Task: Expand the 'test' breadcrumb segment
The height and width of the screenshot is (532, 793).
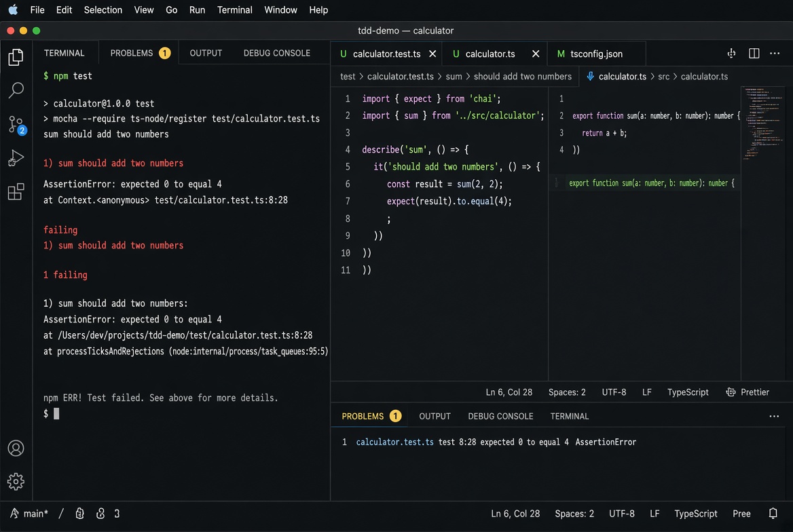Action: [348, 77]
